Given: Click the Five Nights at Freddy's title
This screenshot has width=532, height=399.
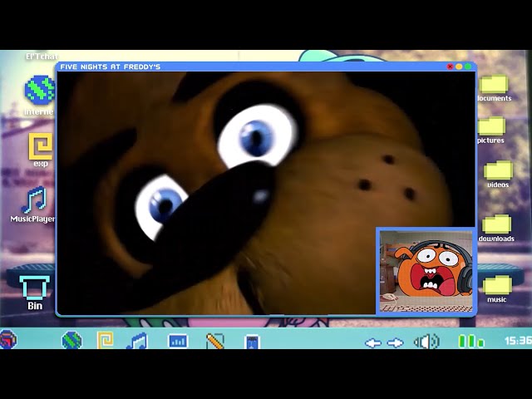Looking at the screenshot, I should coord(111,66).
